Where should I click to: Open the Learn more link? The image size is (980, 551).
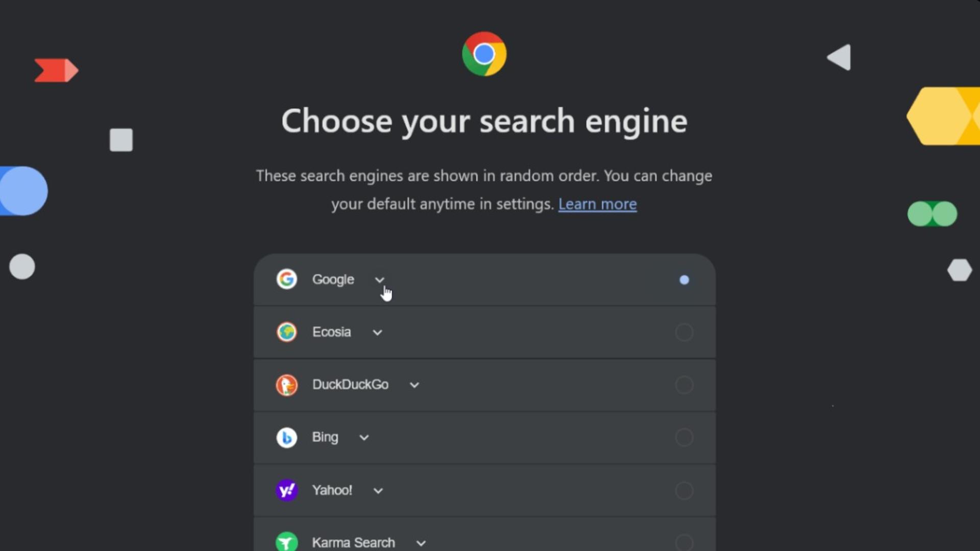click(598, 204)
